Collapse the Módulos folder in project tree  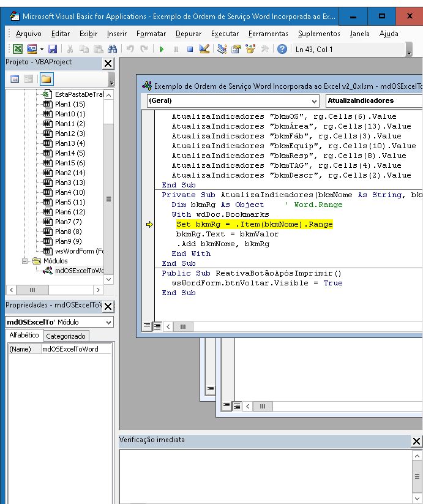point(24,261)
